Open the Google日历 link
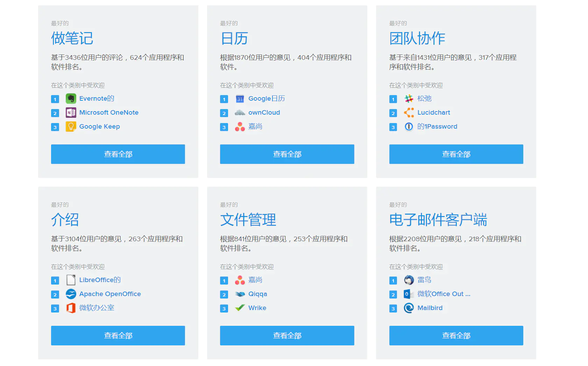 click(267, 99)
